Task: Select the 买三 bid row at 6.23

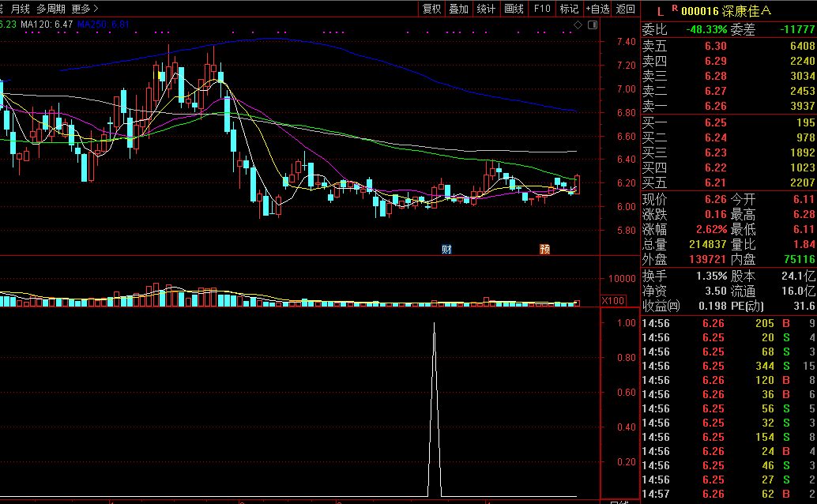Action: [x=729, y=152]
